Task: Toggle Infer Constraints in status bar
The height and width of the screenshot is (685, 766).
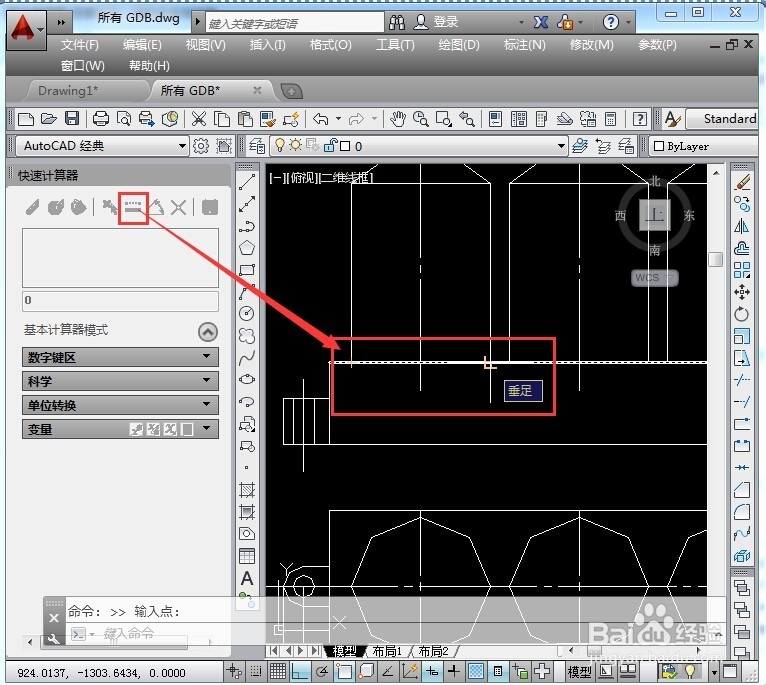Action: [x=234, y=671]
